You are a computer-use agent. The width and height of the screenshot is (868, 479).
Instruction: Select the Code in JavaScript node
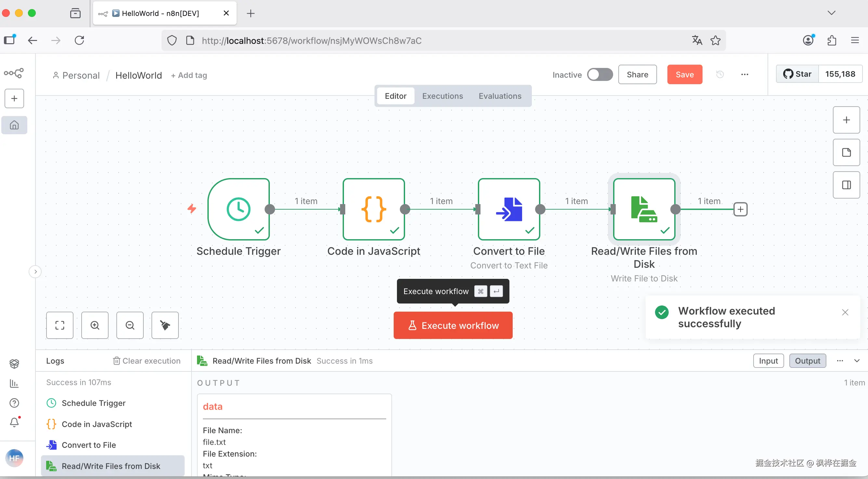point(373,209)
